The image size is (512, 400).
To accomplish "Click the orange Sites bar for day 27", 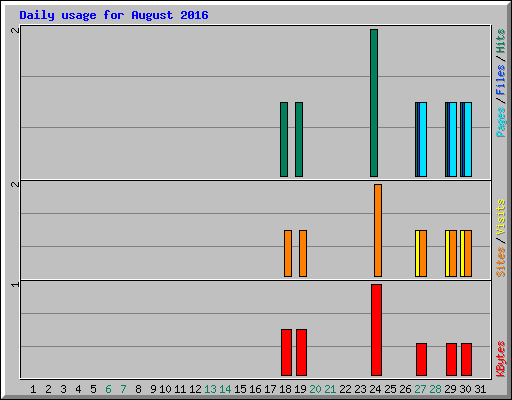I will pos(423,253).
